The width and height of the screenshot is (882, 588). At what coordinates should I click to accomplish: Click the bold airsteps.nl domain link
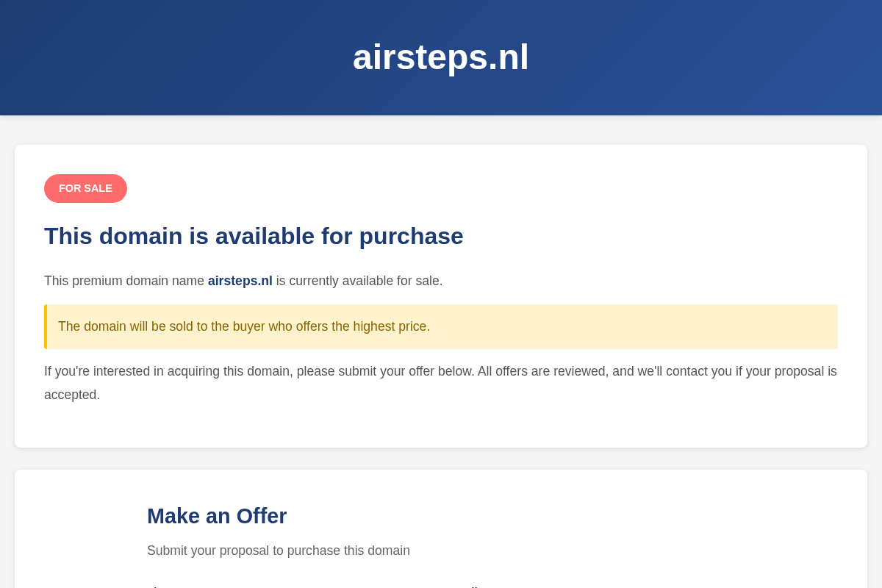tap(240, 281)
